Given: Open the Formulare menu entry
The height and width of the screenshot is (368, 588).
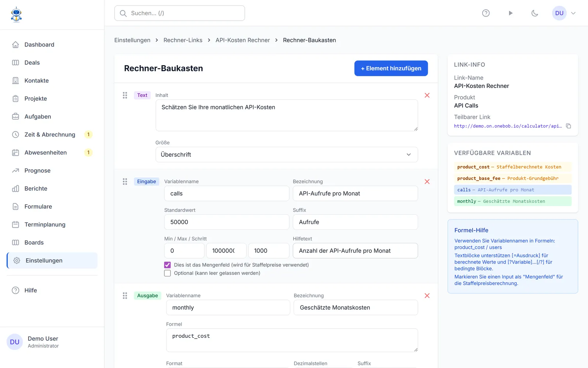Looking at the screenshot, I should click(x=52, y=207).
